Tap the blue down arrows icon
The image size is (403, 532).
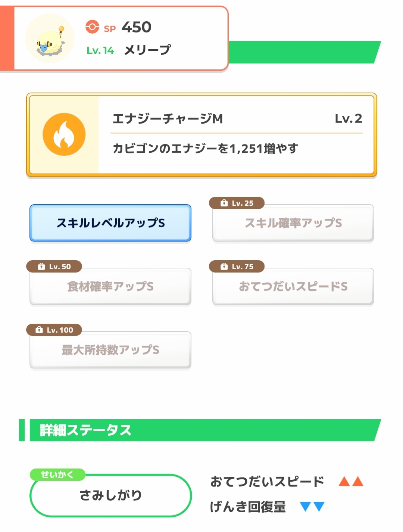click(x=312, y=507)
